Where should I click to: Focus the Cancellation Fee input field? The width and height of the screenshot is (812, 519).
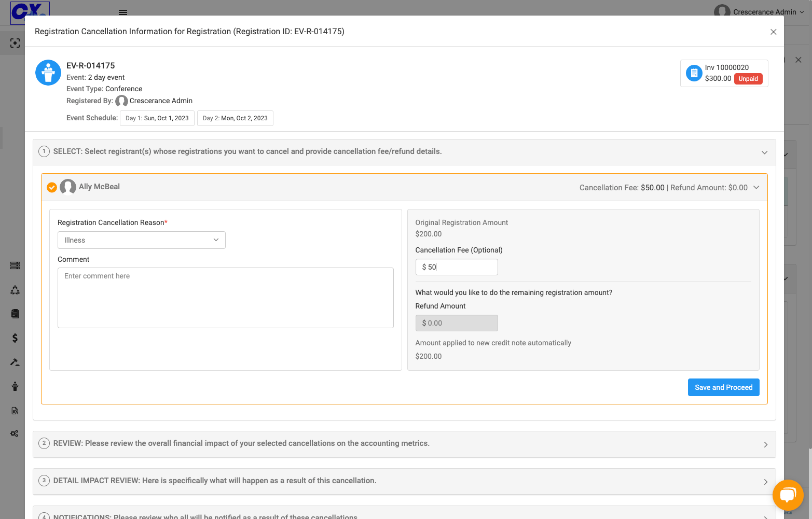[457, 267]
